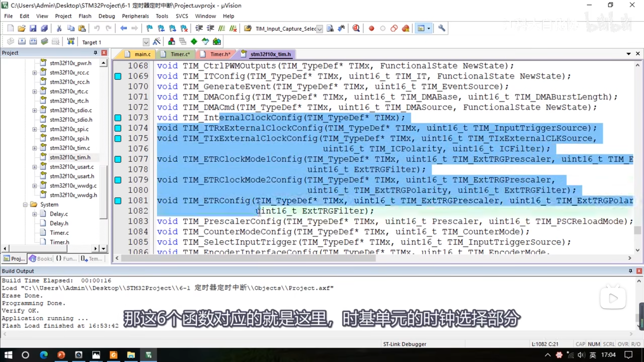Open File Explorer from the taskbar
The width and height of the screenshot is (644, 362).
click(x=131, y=355)
